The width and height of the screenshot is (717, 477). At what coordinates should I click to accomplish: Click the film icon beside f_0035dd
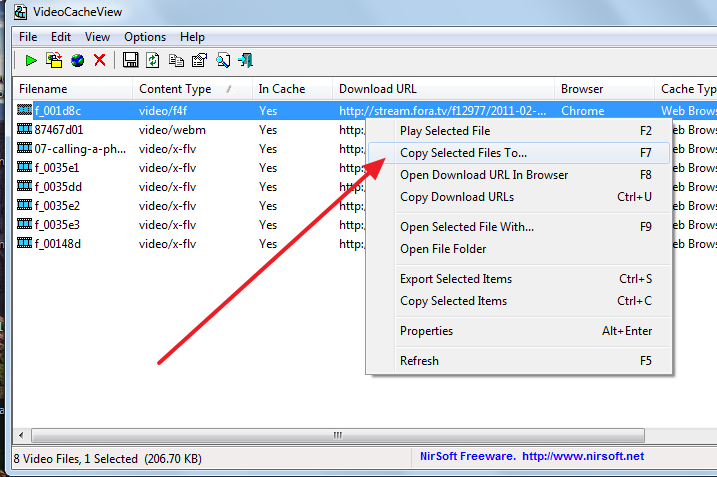pos(25,186)
